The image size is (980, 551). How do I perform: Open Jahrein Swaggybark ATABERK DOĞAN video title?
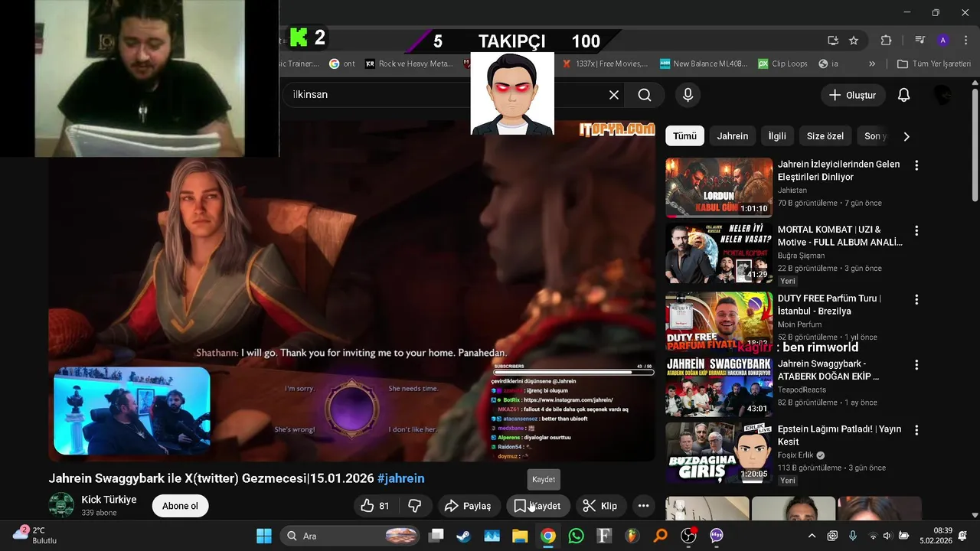coord(828,370)
